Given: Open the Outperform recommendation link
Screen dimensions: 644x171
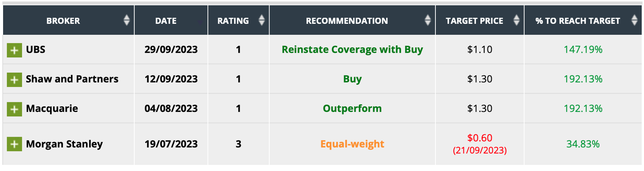Looking at the screenshot, I should click(352, 109).
